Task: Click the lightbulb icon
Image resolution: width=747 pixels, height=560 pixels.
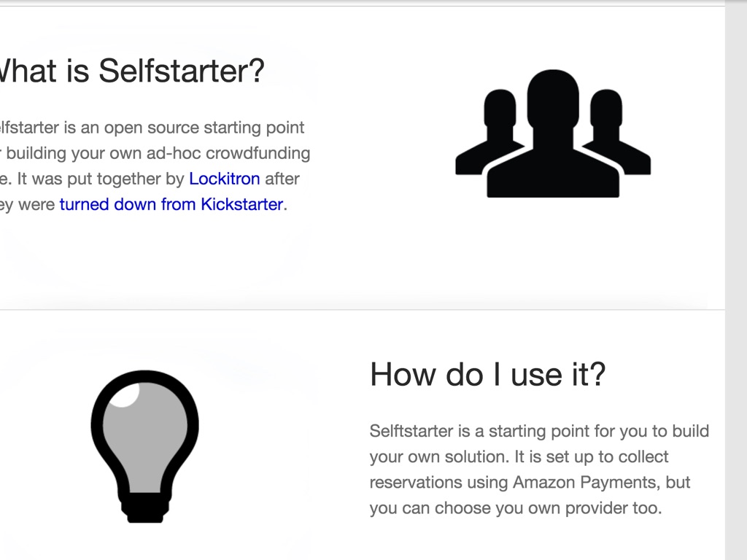Action: click(144, 445)
